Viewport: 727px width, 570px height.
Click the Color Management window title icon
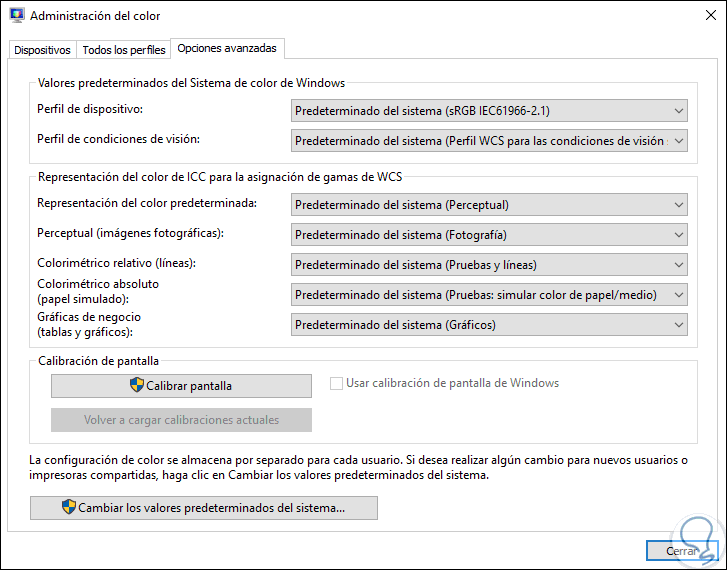17,16
